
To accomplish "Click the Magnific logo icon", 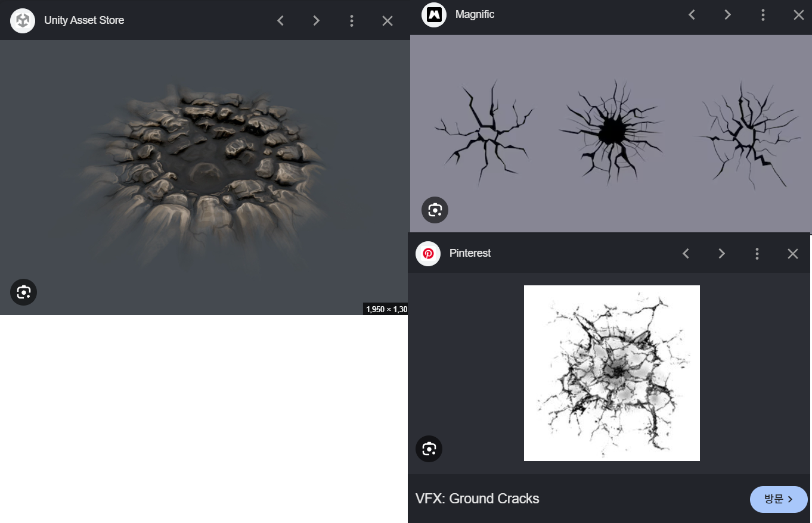I will 434,15.
